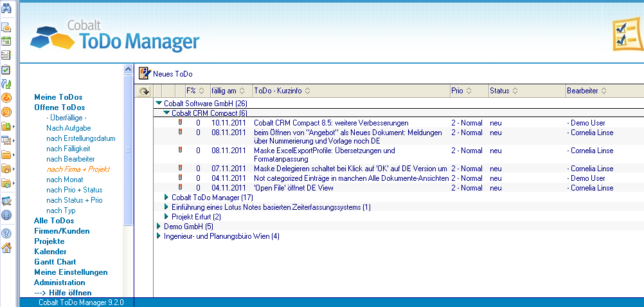
Task: Expand the Demo GmbH group
Action: tap(159, 227)
